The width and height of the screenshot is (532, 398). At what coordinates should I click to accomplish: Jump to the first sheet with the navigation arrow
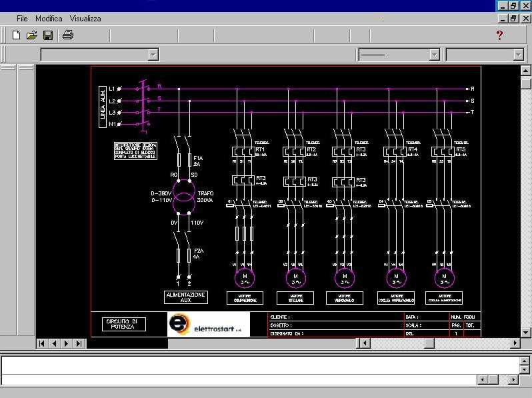click(42, 343)
